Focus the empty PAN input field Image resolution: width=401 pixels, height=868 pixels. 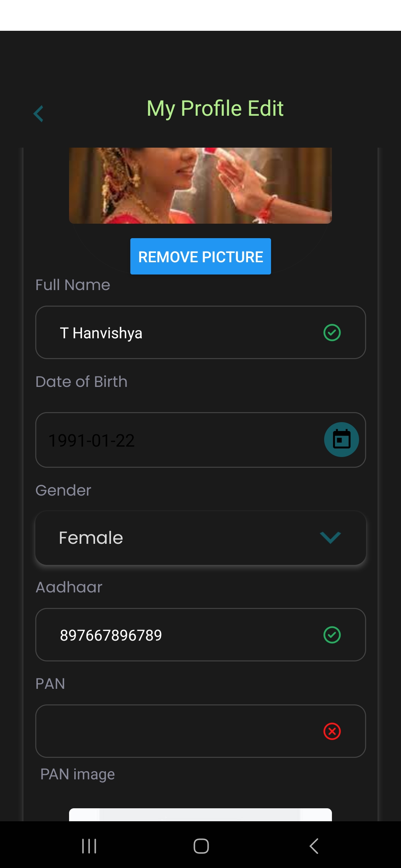pyautogui.click(x=200, y=731)
